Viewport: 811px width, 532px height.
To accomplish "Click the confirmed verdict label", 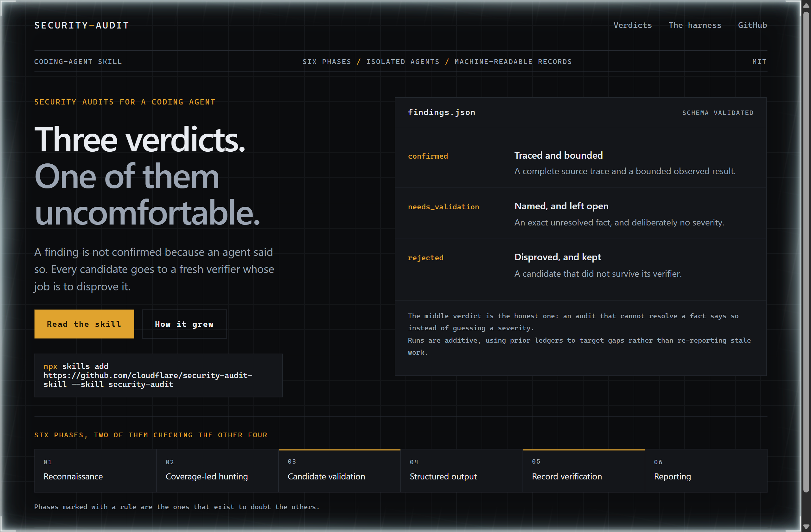I will tap(428, 156).
